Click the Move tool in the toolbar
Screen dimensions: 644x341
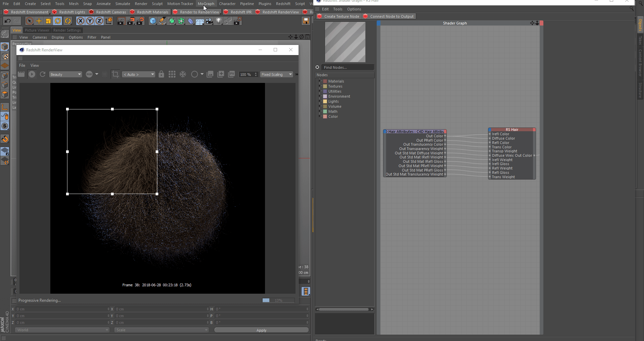[39, 21]
